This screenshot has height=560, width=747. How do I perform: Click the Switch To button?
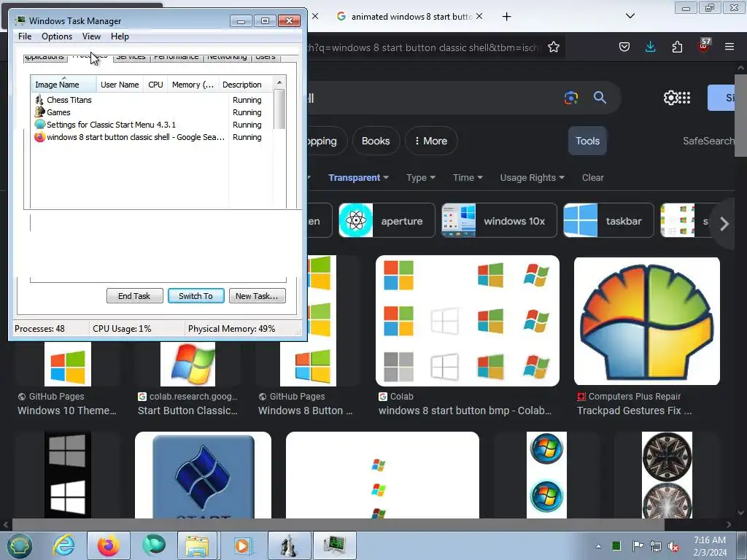tap(196, 296)
